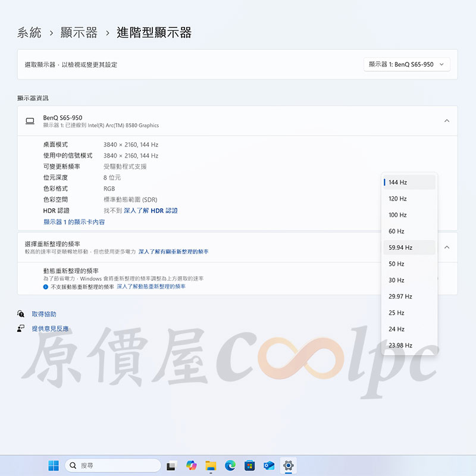This screenshot has width=476, height=476.
Task: Open 顯示器 1 的顯示卡內容 link
Action: [x=74, y=222]
